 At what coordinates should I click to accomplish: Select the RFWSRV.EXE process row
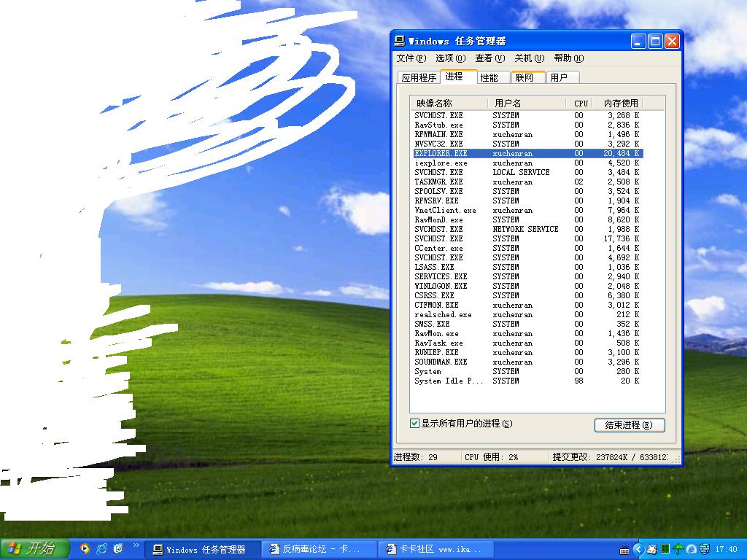[528, 201]
